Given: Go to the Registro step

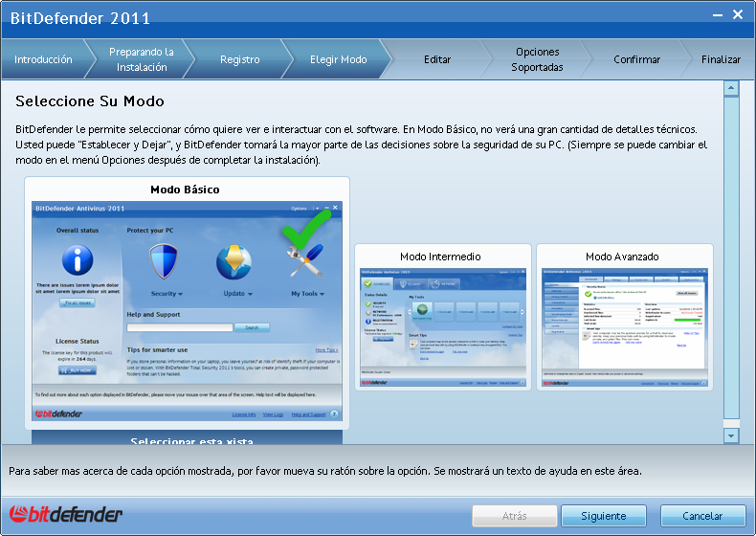Looking at the screenshot, I should point(239,59).
